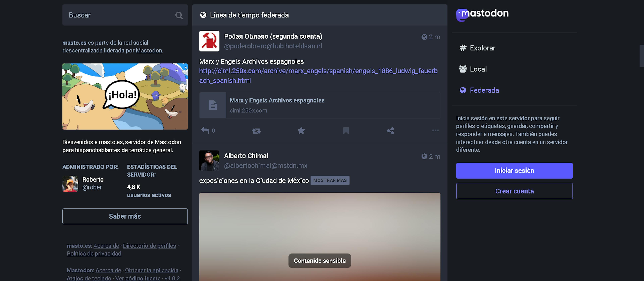Select the Federada timeline
Screen dimensions: 644x281
[x=484, y=90]
